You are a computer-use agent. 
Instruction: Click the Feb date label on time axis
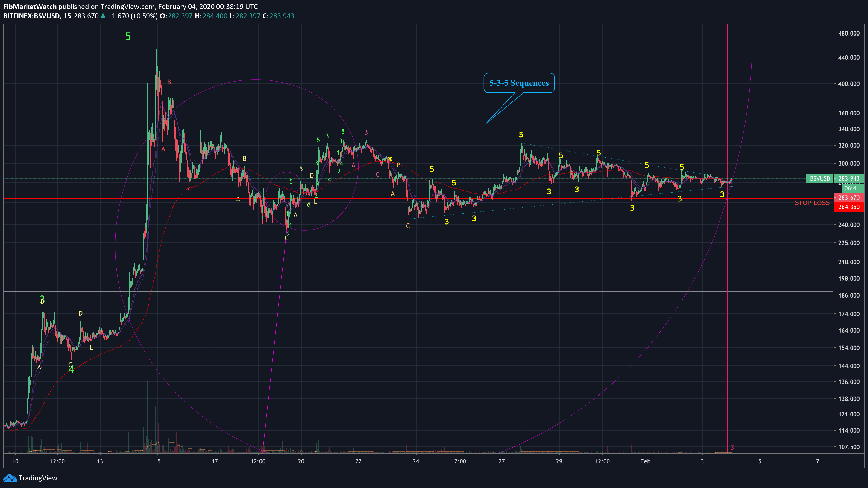pyautogui.click(x=645, y=461)
